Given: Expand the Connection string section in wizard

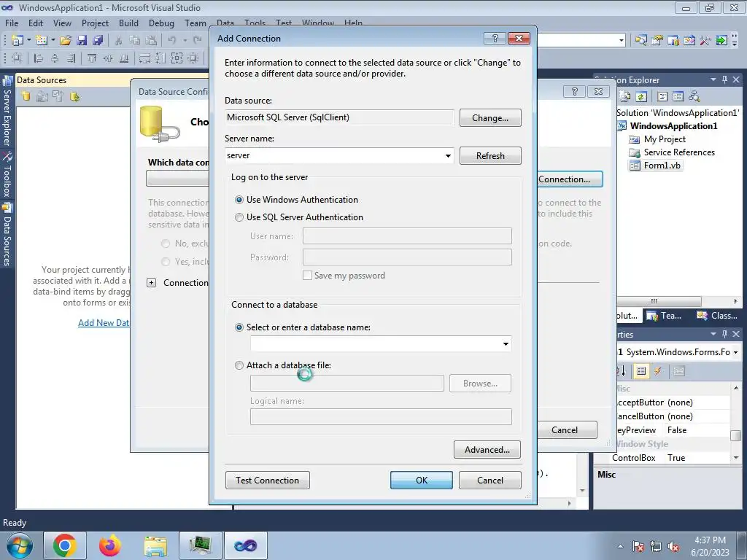Looking at the screenshot, I should [152, 283].
